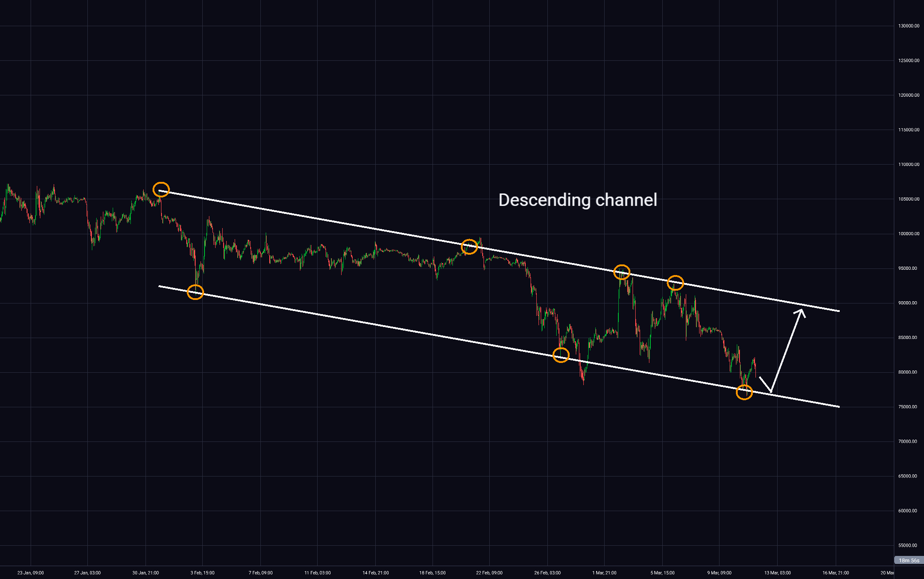
Task: Click the '18m 56s' candle countdown badge
Action: (908, 560)
